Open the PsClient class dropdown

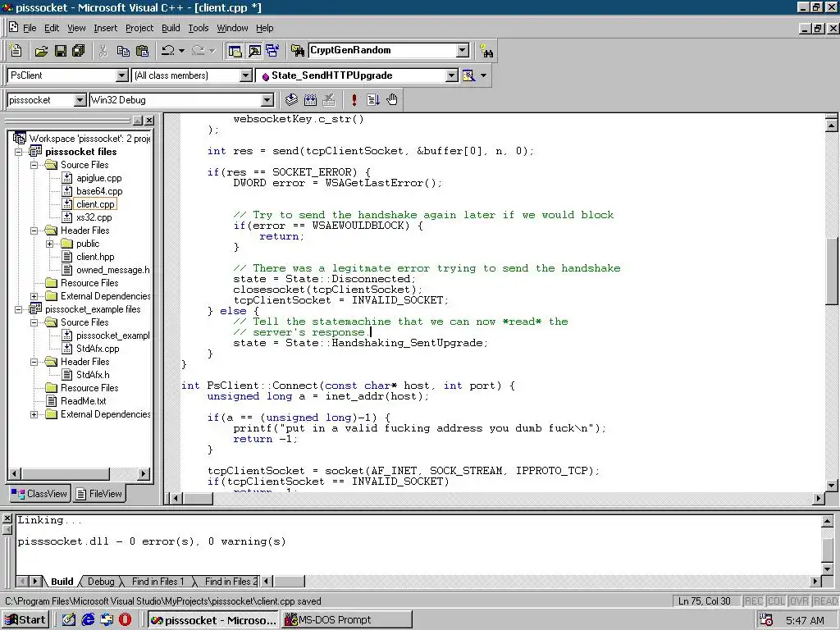click(121, 75)
